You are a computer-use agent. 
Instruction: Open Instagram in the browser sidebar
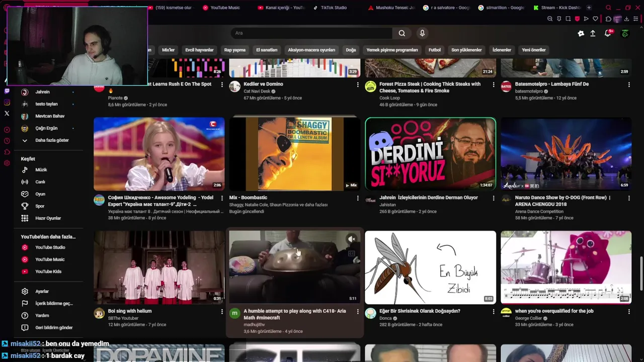pyautogui.click(x=7, y=102)
